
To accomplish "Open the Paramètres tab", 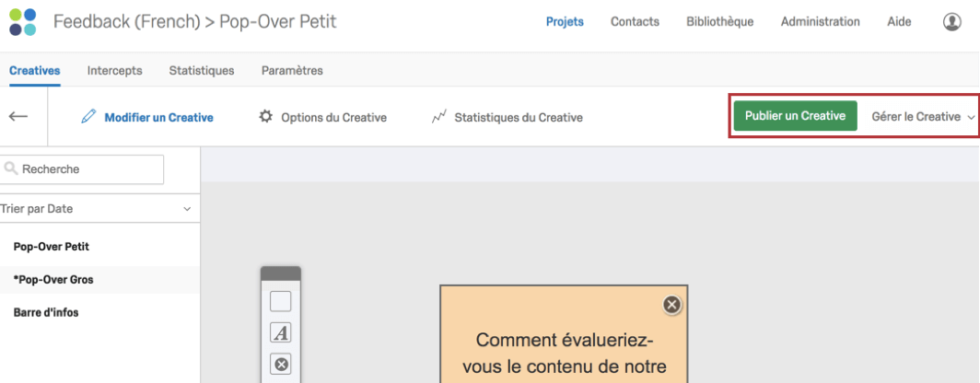I will [292, 70].
